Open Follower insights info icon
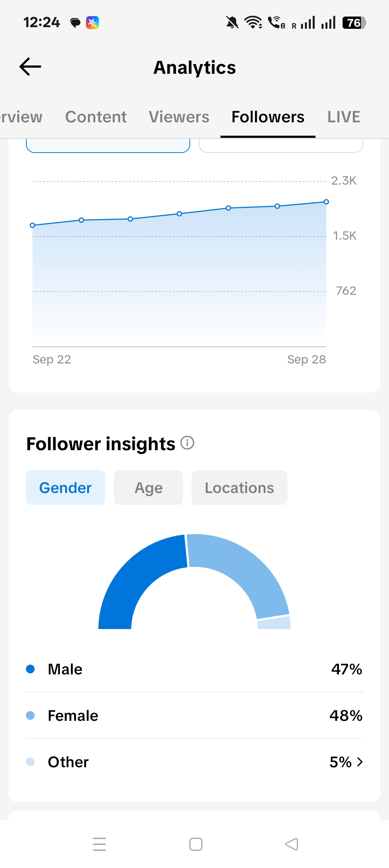The height and width of the screenshot is (868, 389). [x=187, y=443]
